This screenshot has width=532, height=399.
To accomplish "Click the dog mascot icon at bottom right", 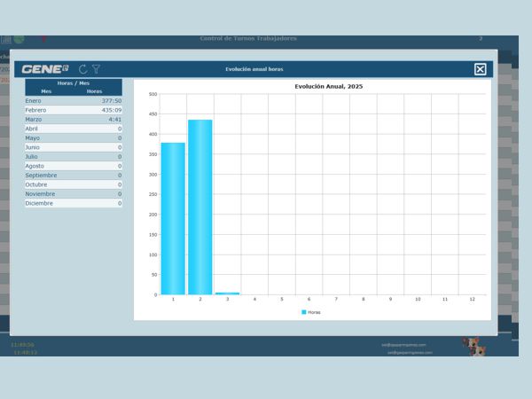I will [x=475, y=345].
